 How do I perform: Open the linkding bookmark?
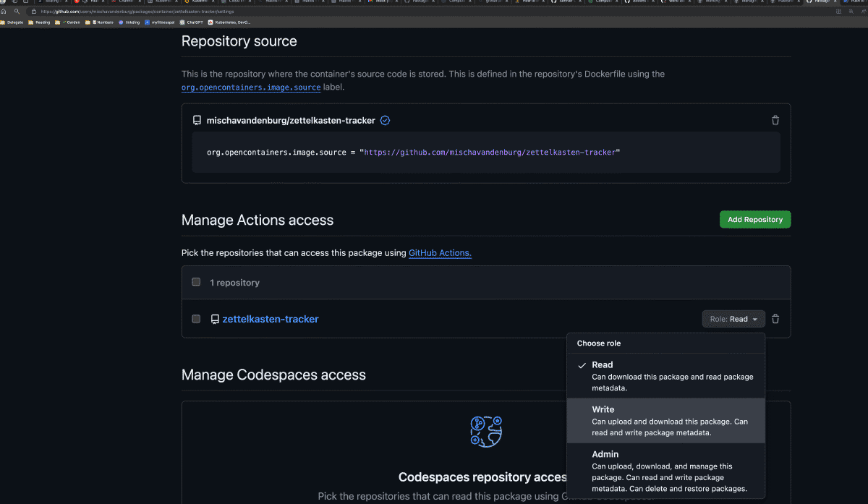click(x=129, y=22)
